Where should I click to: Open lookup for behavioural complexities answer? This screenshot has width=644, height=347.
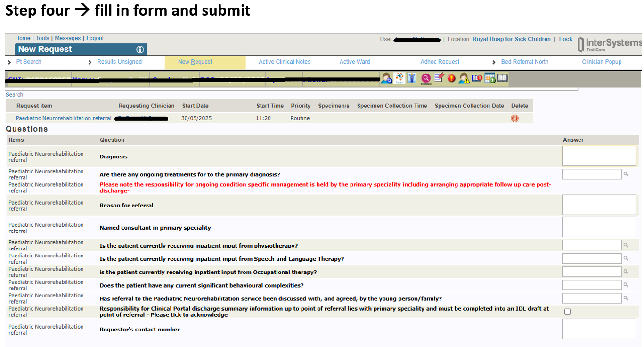tap(626, 285)
